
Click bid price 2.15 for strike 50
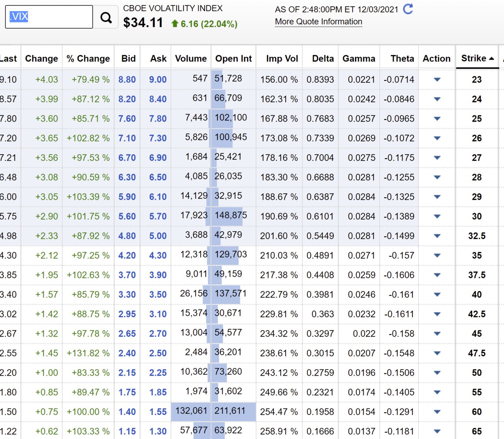127,372
